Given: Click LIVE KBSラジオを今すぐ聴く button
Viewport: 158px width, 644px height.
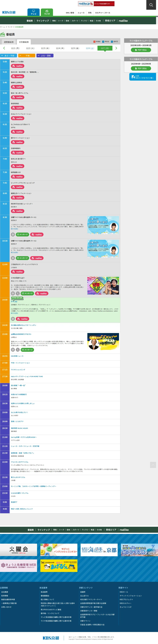Looking at the screenshot, I should click(x=142, y=77).
